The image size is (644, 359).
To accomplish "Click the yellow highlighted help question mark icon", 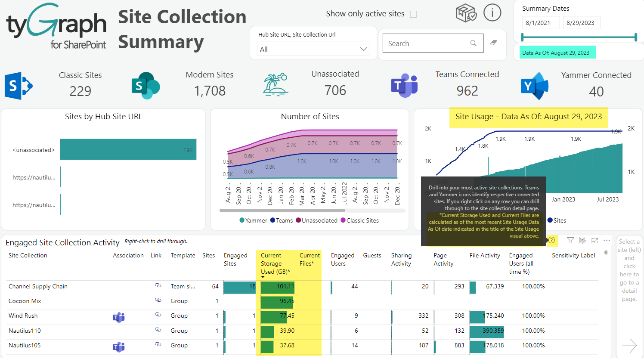I will 551,240.
